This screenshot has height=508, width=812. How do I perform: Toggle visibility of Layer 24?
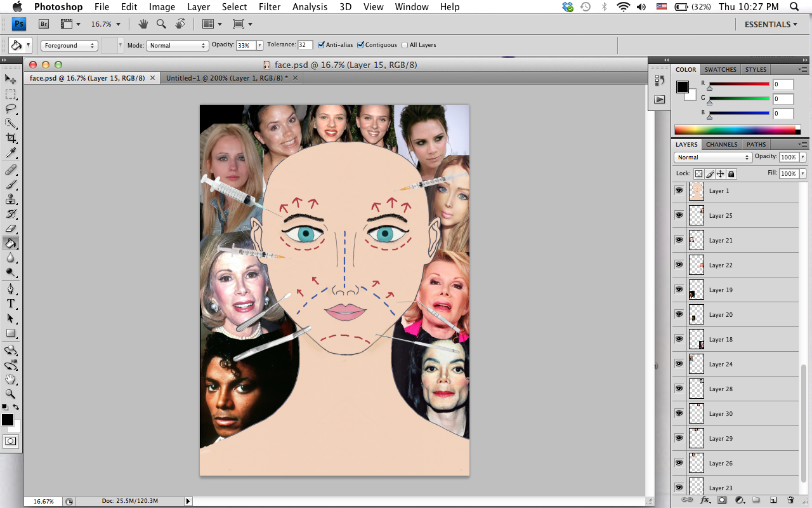click(679, 364)
